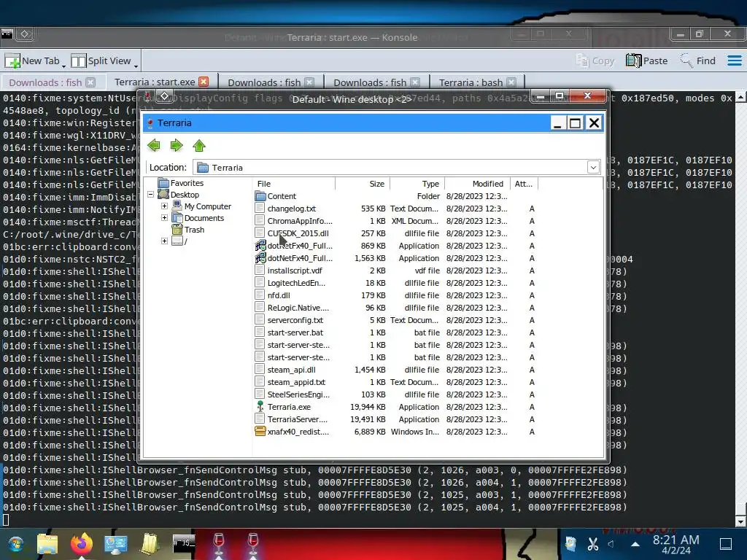Screen dimensions: 747x560
Task: Select start-server.bat file
Action: 295,332
